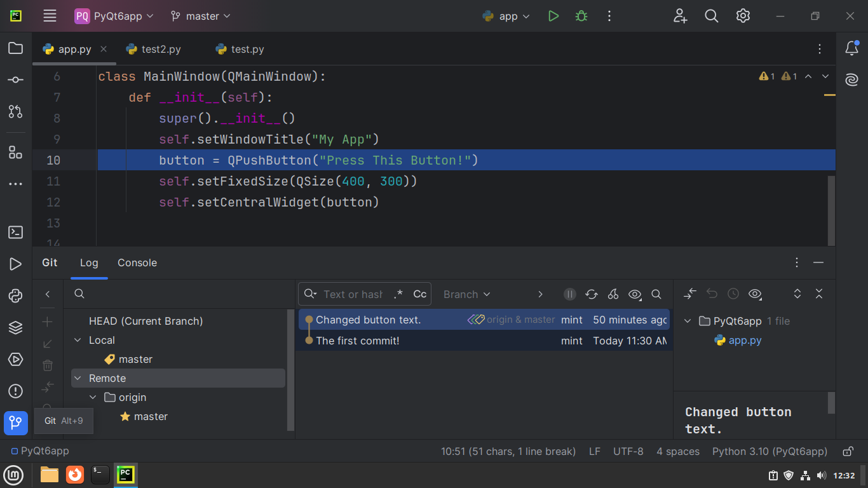Show more tool windows in left sidebar
Viewport: 868px width, 488px height.
(x=16, y=184)
